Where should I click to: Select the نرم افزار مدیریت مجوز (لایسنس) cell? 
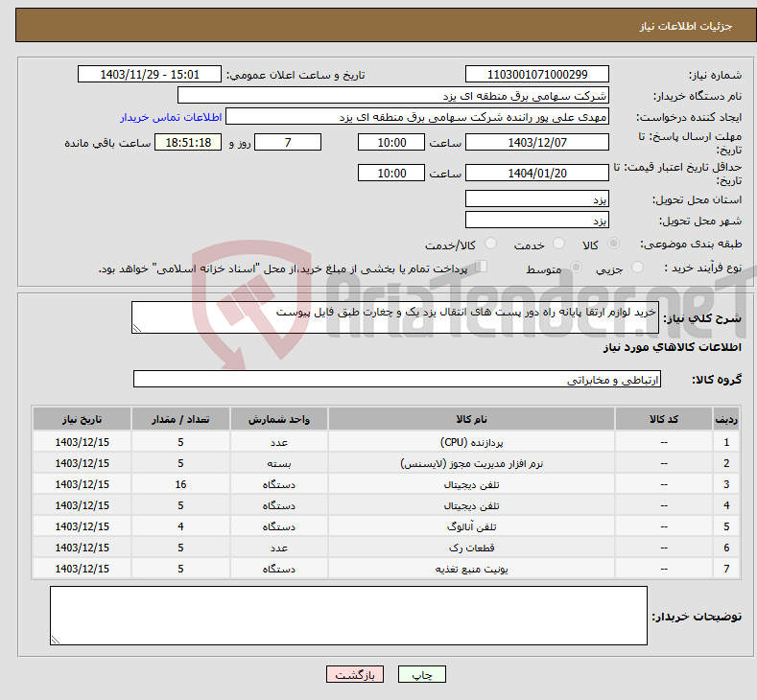click(471, 463)
